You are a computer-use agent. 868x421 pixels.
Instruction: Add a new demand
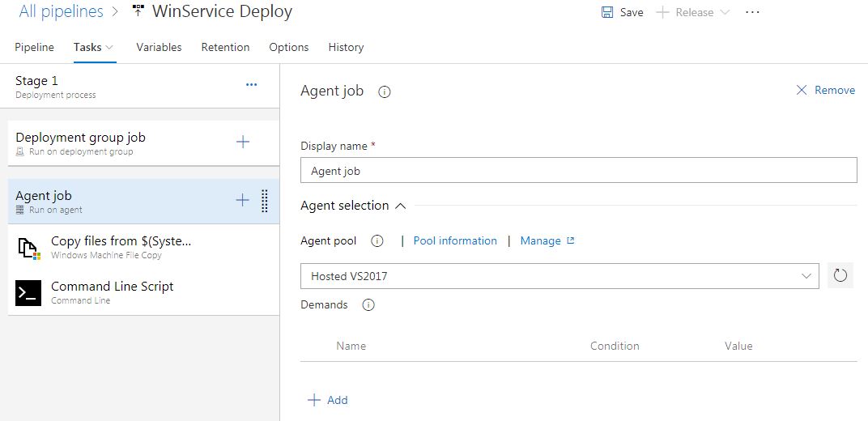(x=328, y=400)
